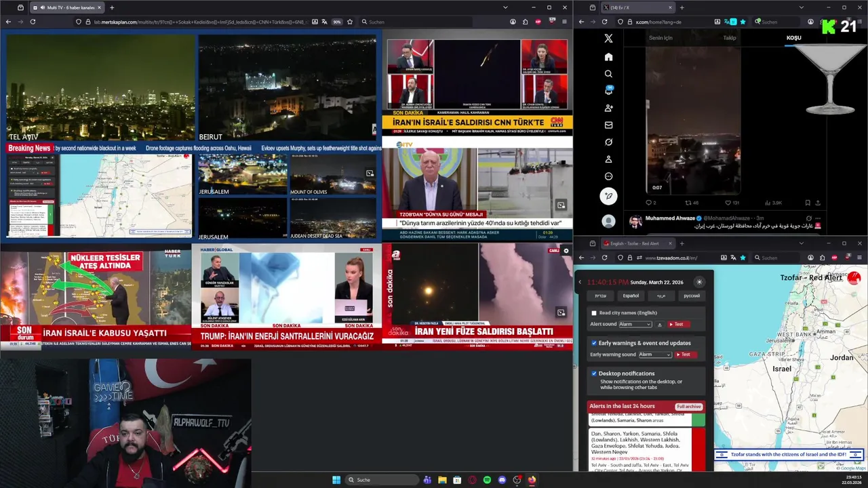Viewport: 868px width, 488px height.
Task: Open the Full archive of alerts
Action: coord(688,407)
